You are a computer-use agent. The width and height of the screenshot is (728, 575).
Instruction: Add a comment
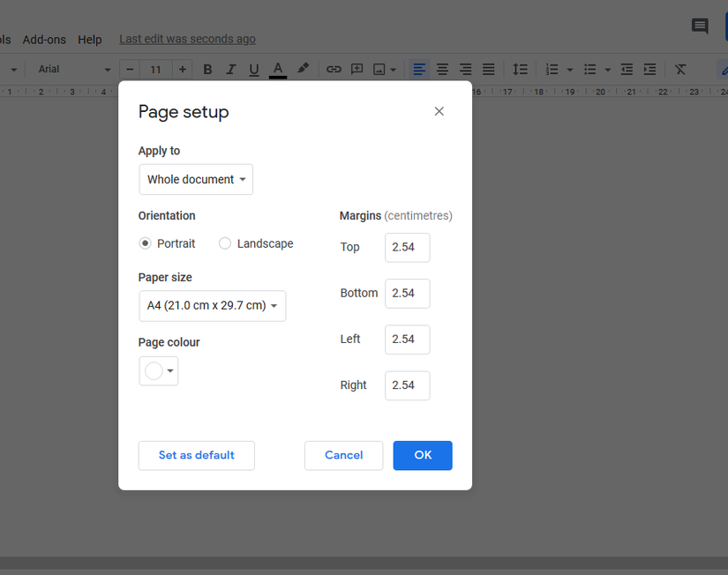point(356,69)
